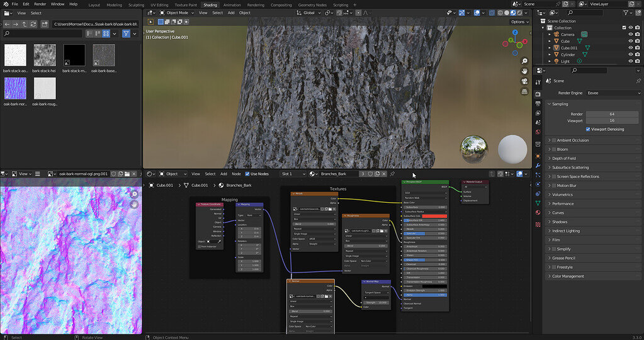Toggle the camera view icon in viewport
Viewport: 644px width, 340px height.
pyautogui.click(x=524, y=81)
